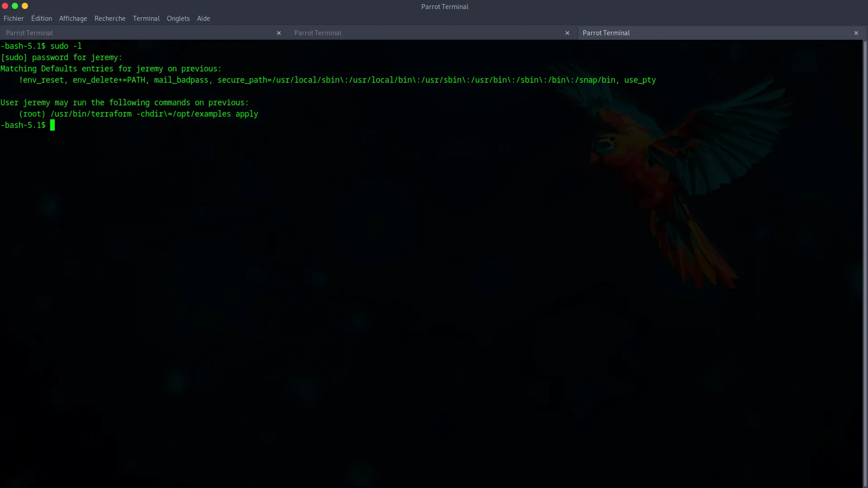Close the first terminal tab with its X
This screenshot has height=488, width=868.
[x=279, y=33]
